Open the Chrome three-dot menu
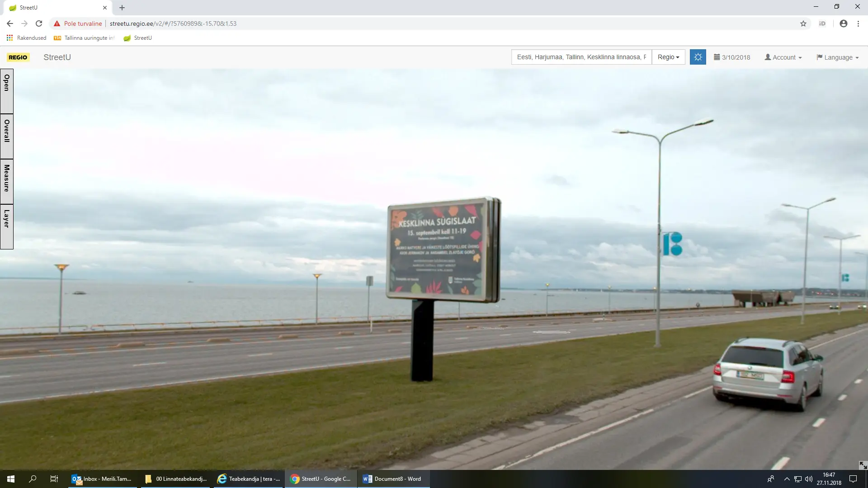This screenshot has height=488, width=868. click(x=858, y=23)
